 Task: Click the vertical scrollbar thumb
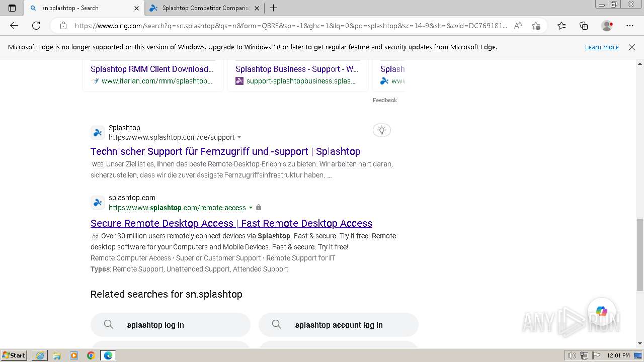click(x=640, y=254)
